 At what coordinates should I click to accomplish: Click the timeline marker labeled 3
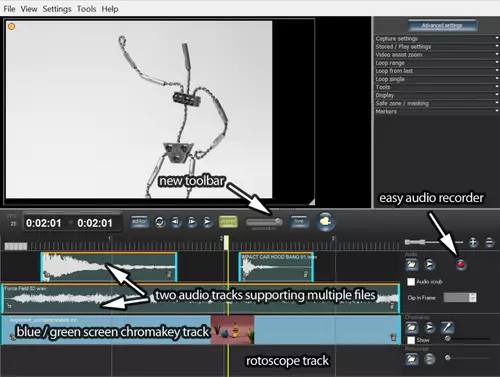click(333, 239)
